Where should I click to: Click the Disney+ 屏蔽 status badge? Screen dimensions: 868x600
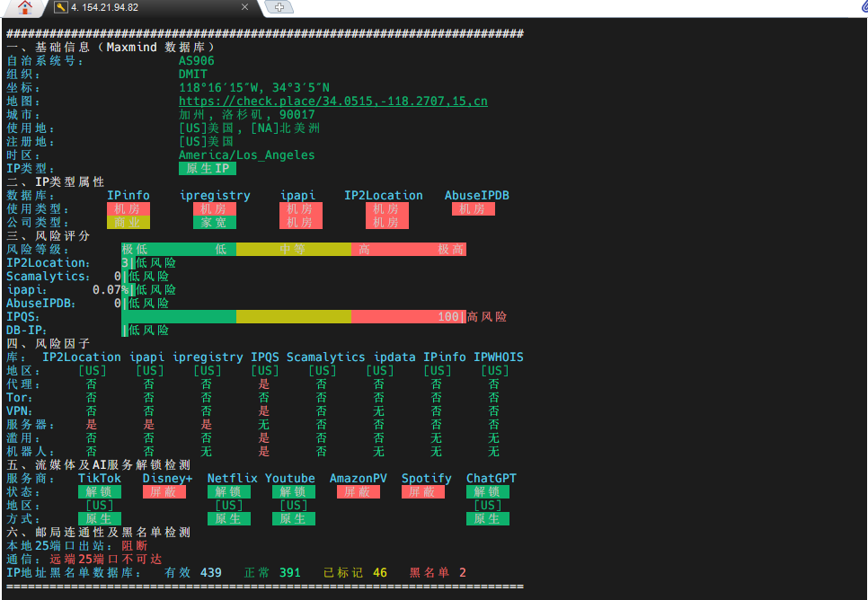[x=164, y=492]
